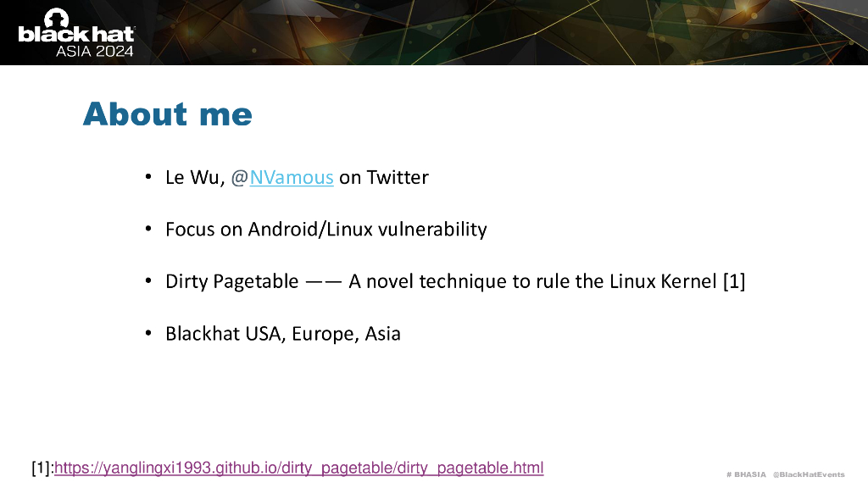
Task: Click the Black Hat hat logo icon
Action: click(x=57, y=17)
